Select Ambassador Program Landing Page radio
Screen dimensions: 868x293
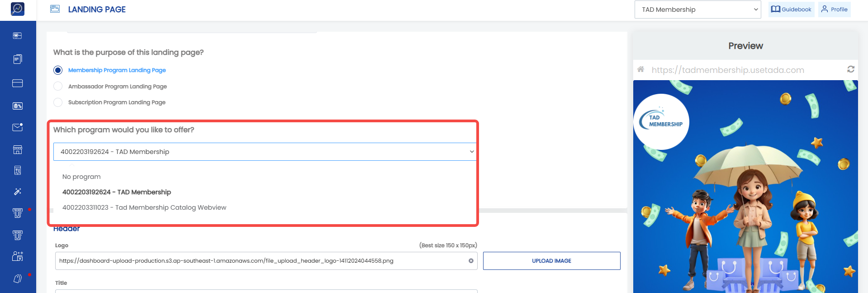pos(58,86)
